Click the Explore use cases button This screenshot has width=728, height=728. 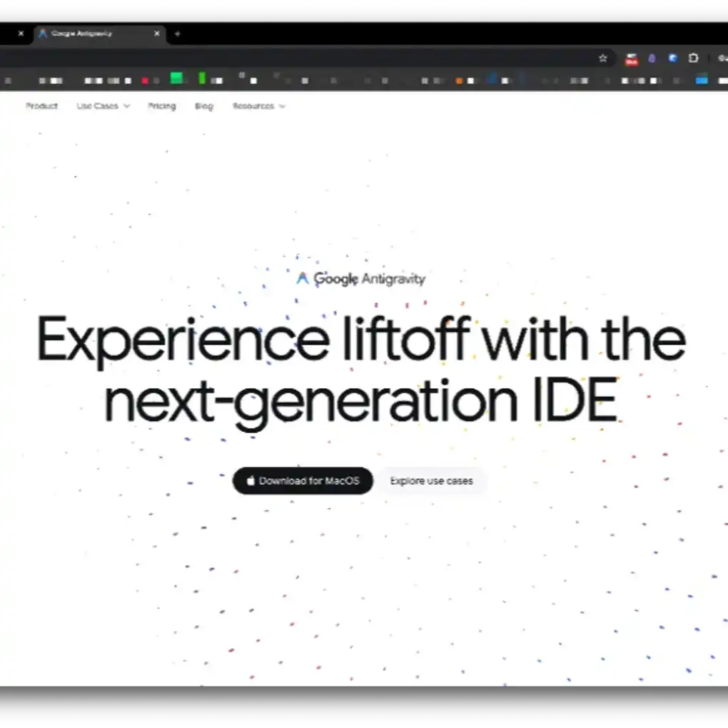431,481
